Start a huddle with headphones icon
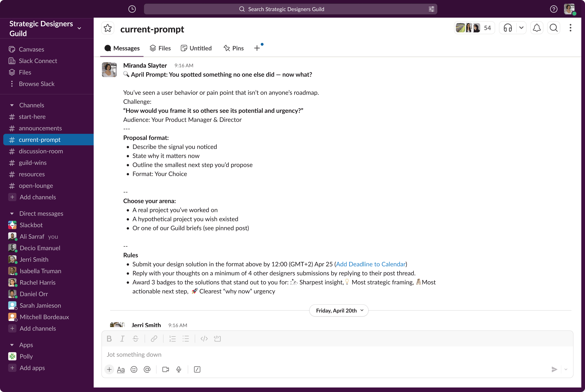The width and height of the screenshot is (585, 392). pyautogui.click(x=507, y=28)
